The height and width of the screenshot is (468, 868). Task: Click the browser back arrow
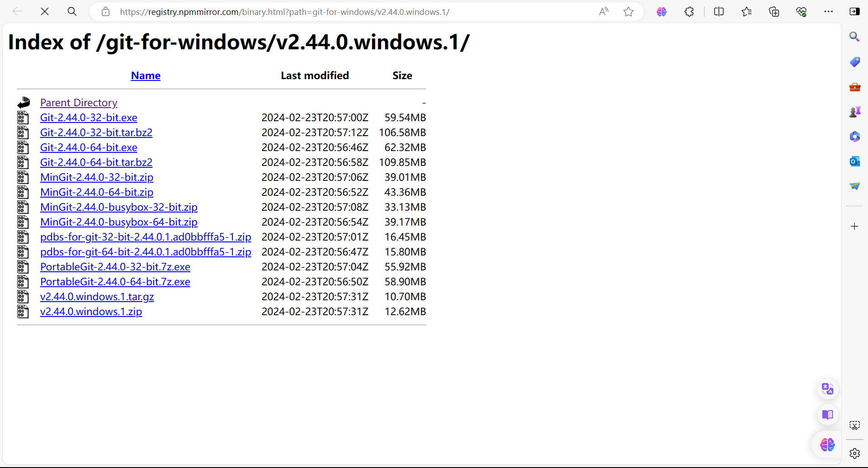pos(17,12)
